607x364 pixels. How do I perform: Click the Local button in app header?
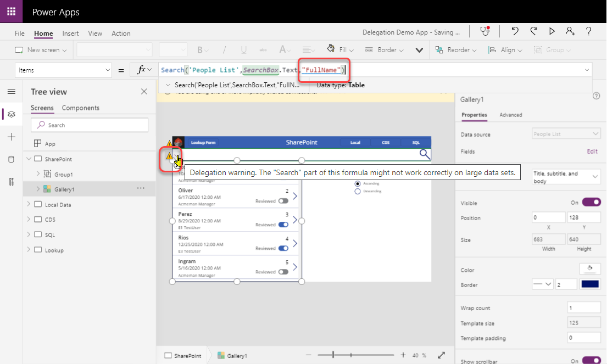point(355,142)
